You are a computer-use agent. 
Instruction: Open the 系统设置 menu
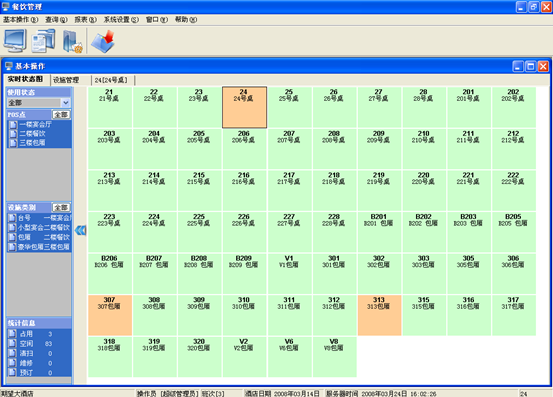[x=121, y=20]
